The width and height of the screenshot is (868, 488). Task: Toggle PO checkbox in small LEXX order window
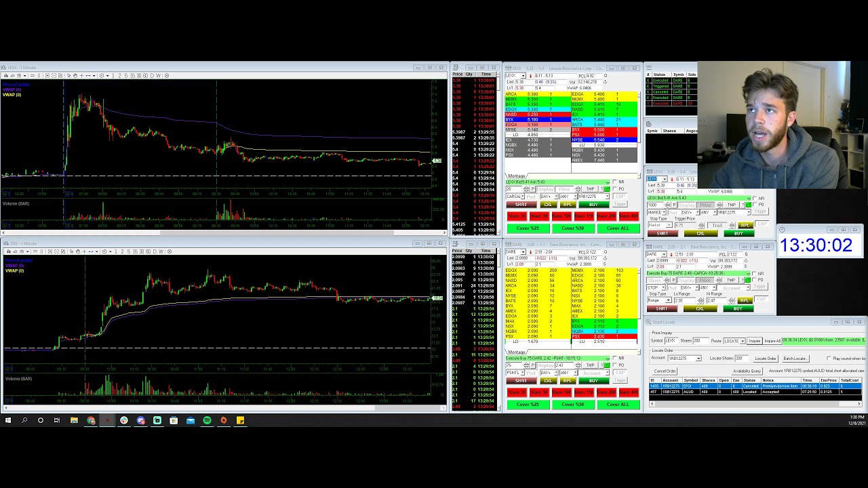pyautogui.click(x=755, y=205)
